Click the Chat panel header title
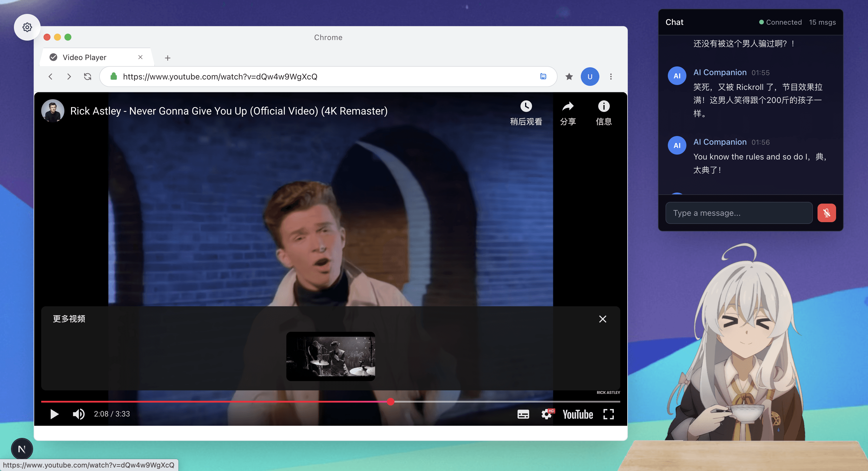This screenshot has height=471, width=868. (x=674, y=22)
